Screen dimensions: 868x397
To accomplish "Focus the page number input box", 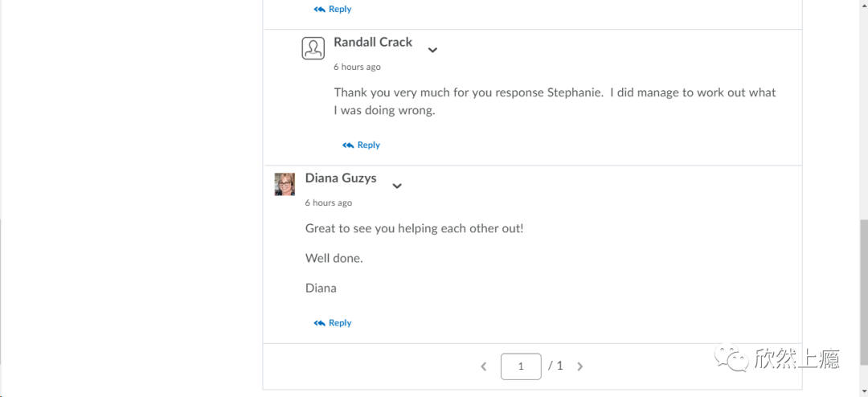I will pos(521,366).
